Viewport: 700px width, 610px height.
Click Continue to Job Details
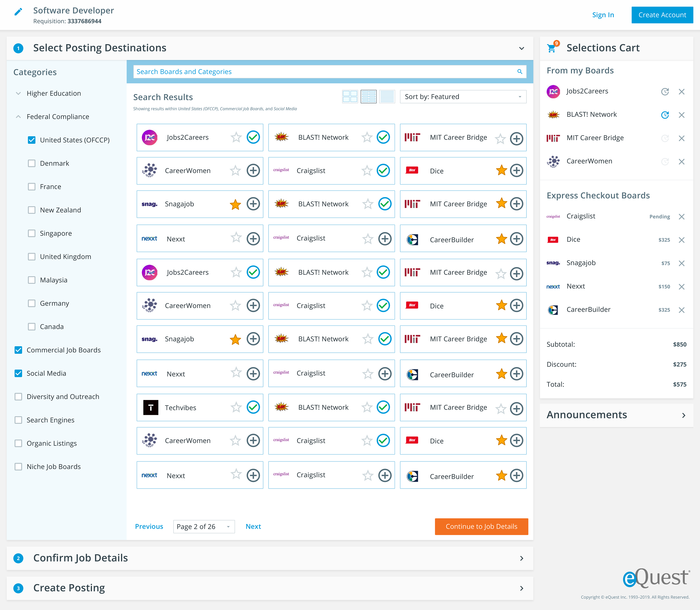(x=481, y=526)
